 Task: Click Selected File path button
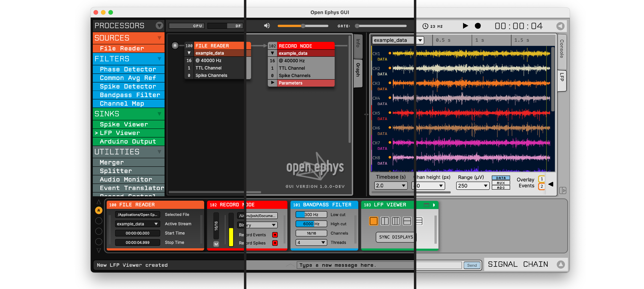click(x=137, y=215)
